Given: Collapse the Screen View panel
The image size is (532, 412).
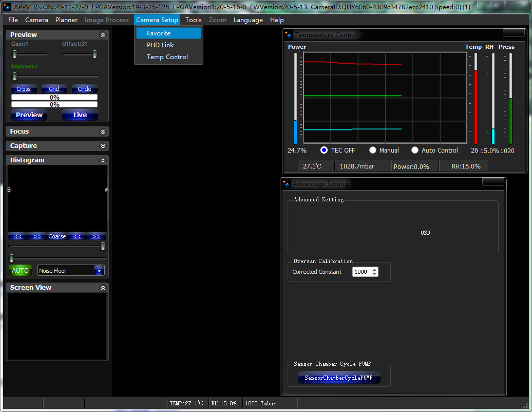Looking at the screenshot, I should coord(103,288).
